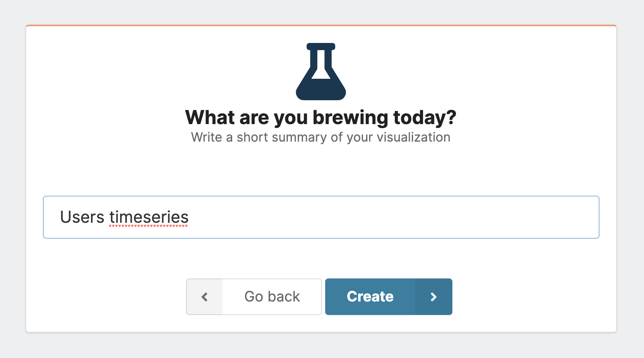Screen dimensions: 644x358
Task: Click the word "today?" in the heading
Action: [x=425, y=118]
